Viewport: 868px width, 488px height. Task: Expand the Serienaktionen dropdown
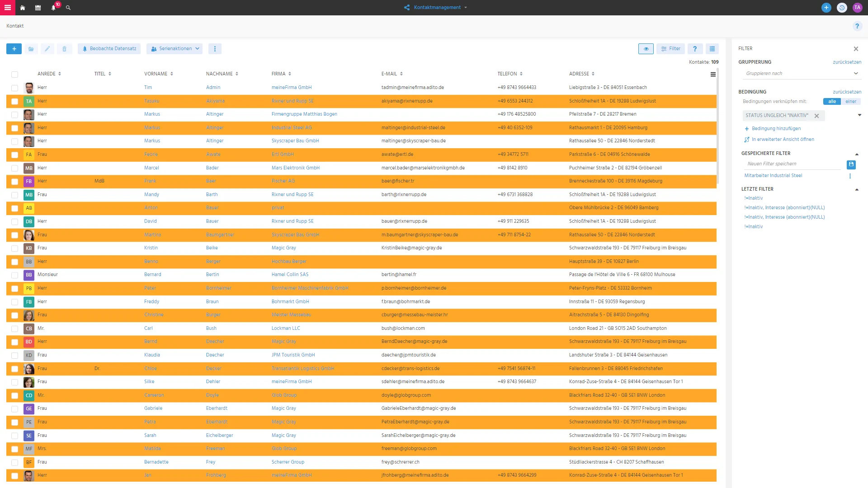point(175,49)
